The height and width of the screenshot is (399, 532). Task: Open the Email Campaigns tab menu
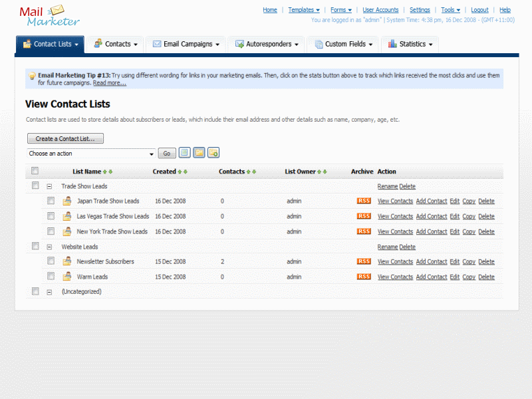186,45
